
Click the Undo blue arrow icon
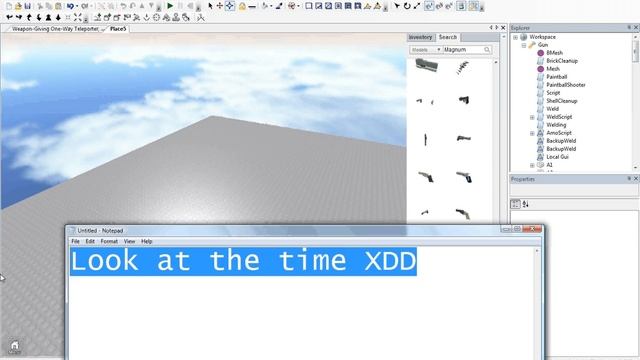pos(70,6)
